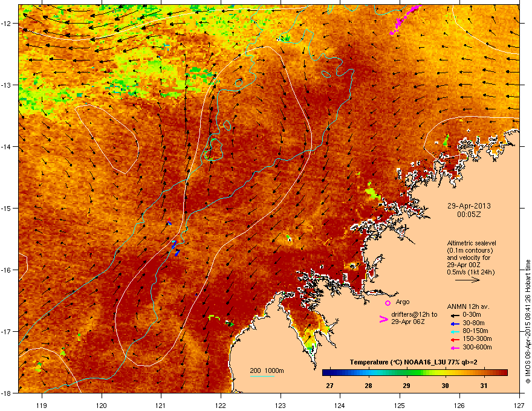Image resolution: width=532 pixels, height=411 pixels.
Task: Click longitude axis label 123
Action: pyautogui.click(x=281, y=405)
